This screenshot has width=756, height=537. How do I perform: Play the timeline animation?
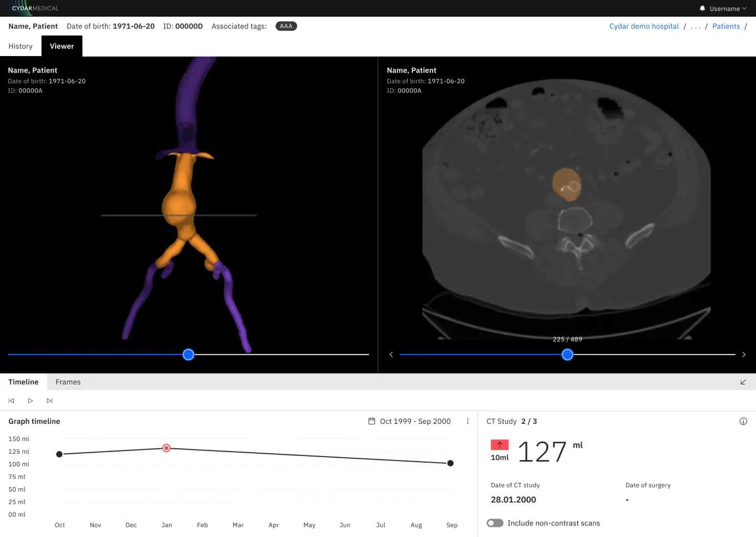[x=31, y=401]
